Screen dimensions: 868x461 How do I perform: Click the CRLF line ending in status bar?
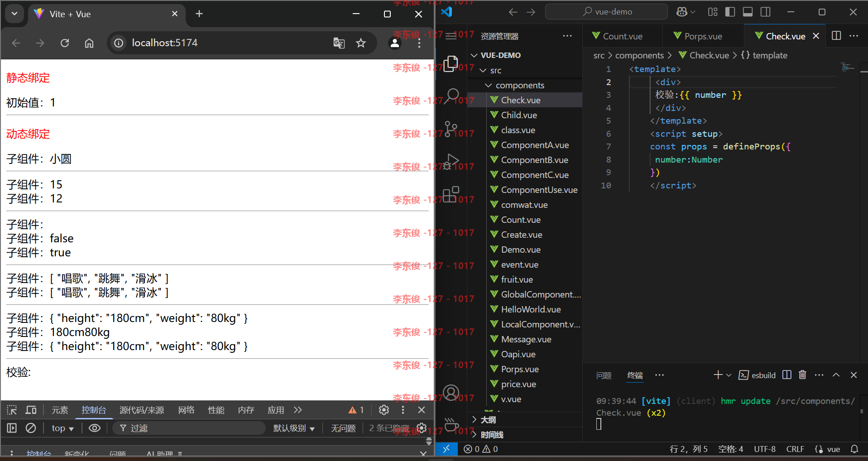pos(796,449)
